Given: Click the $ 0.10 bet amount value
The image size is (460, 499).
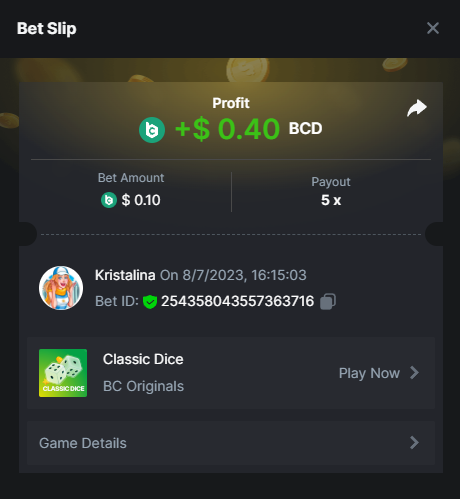Looking at the screenshot, I should 141,200.
